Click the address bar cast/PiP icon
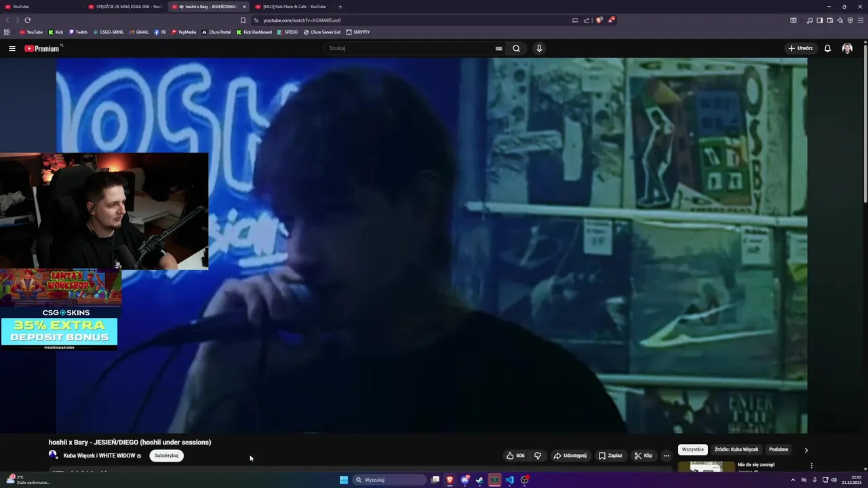868x488 pixels. (x=575, y=20)
